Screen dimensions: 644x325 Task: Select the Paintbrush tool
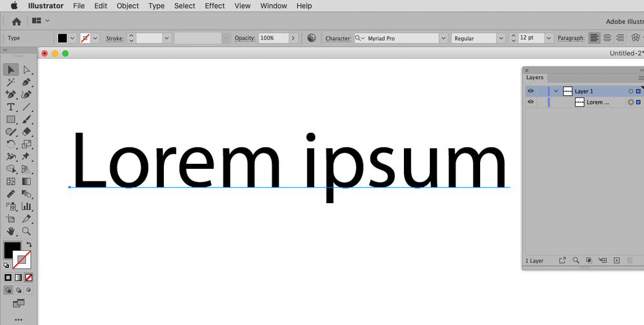coord(26,119)
